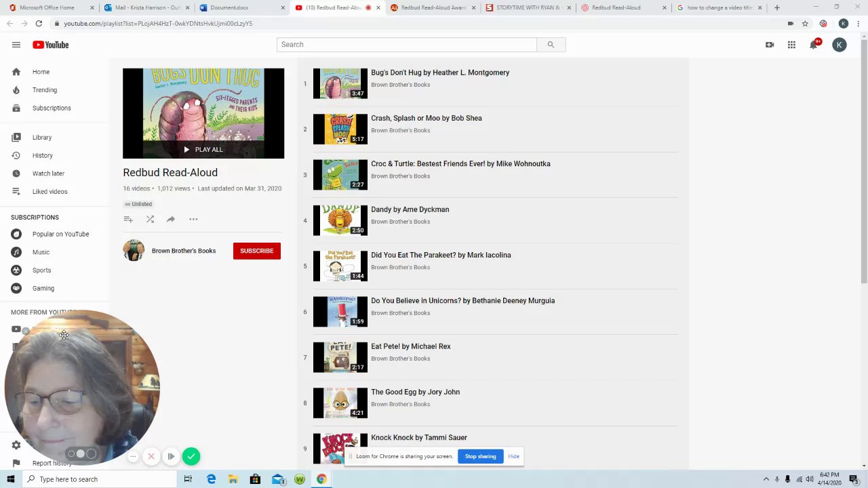Click the YouTube search field
868x488 pixels.
tap(407, 45)
